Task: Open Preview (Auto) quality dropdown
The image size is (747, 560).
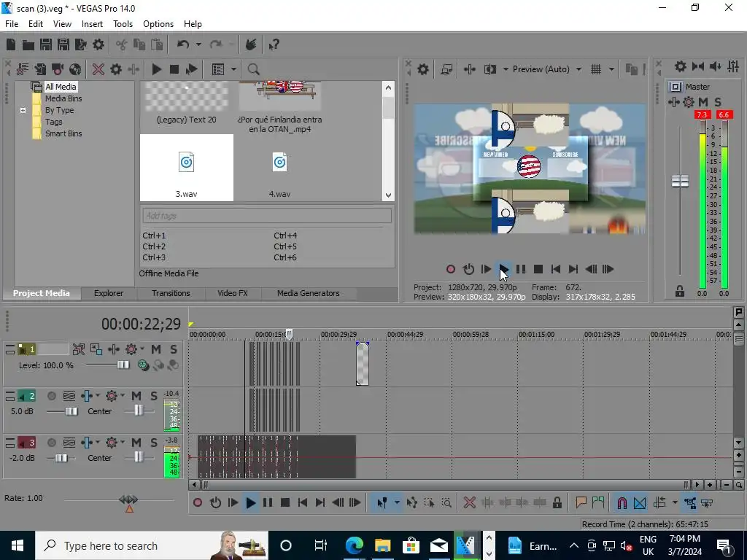Action: pos(578,69)
